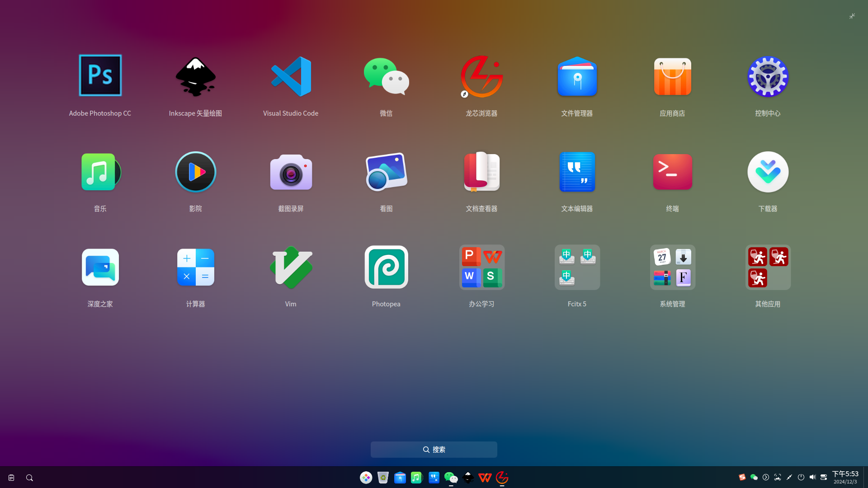The image size is (868, 488).
Task: Click the search icon in taskbar left
Action: pyautogui.click(x=29, y=478)
